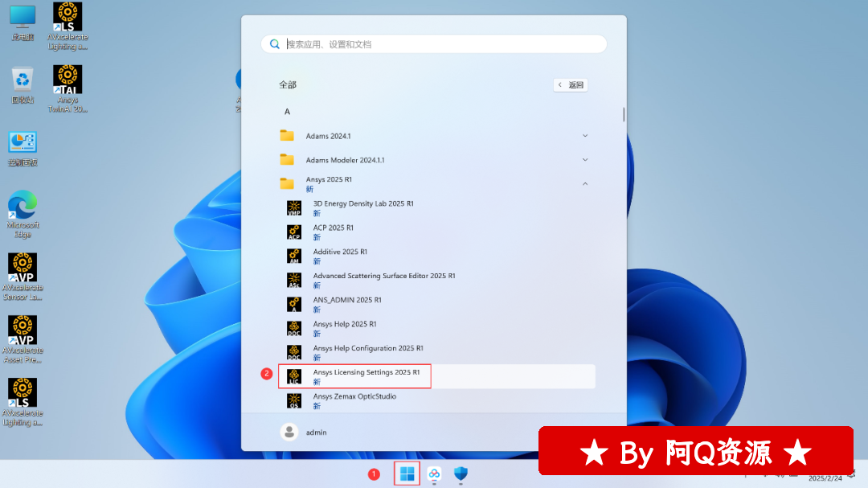Select the Control Panel desktop icon
Image resolution: width=868 pixels, height=488 pixels.
pos(23,149)
